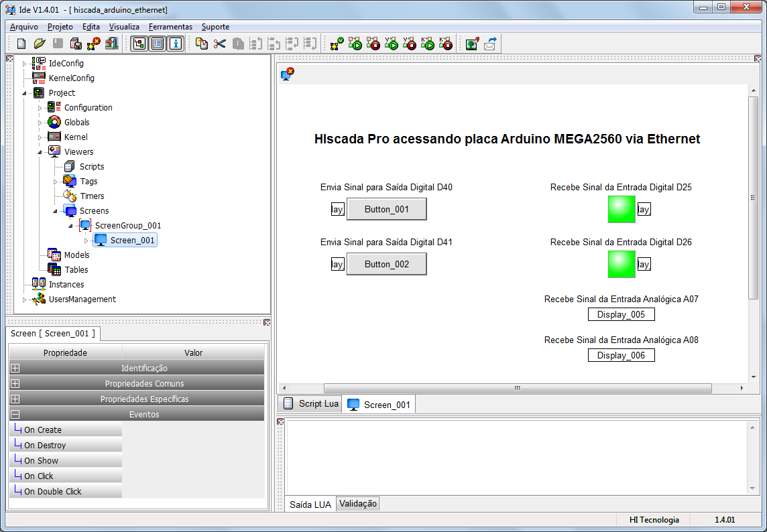The height and width of the screenshot is (532, 767).
Task: Click the validate project checkmark icon
Action: tap(337, 44)
